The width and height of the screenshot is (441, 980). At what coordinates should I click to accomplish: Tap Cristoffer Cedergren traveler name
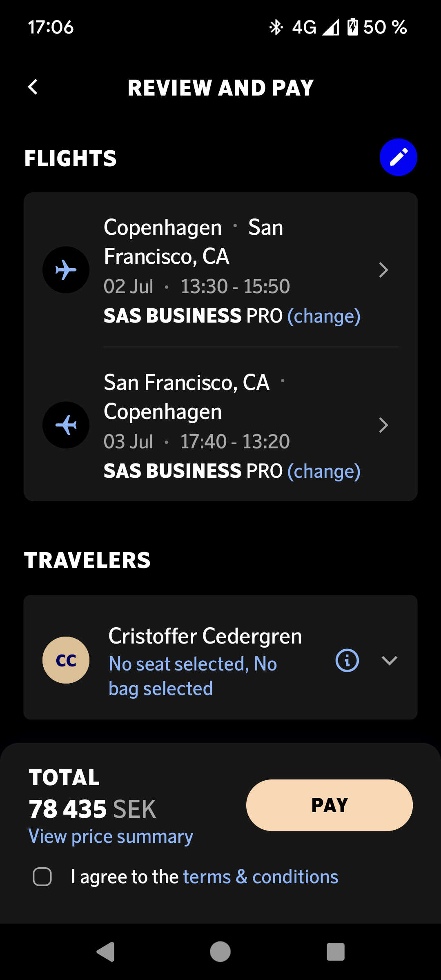[205, 636]
